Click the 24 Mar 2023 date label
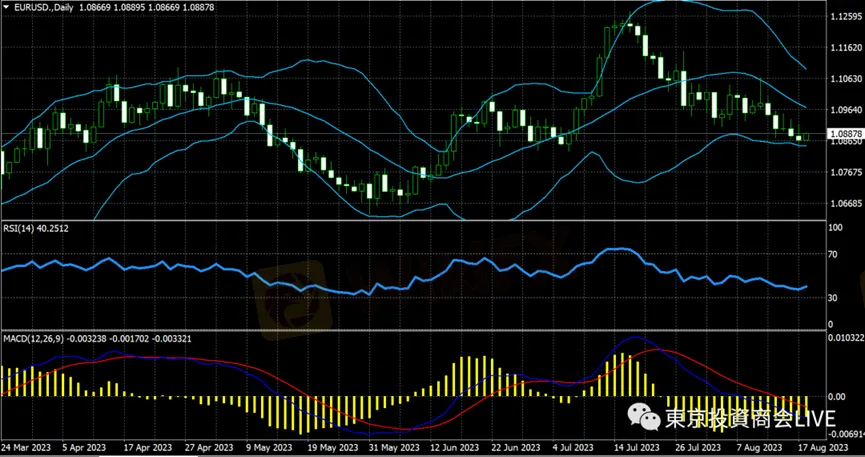 [24, 449]
